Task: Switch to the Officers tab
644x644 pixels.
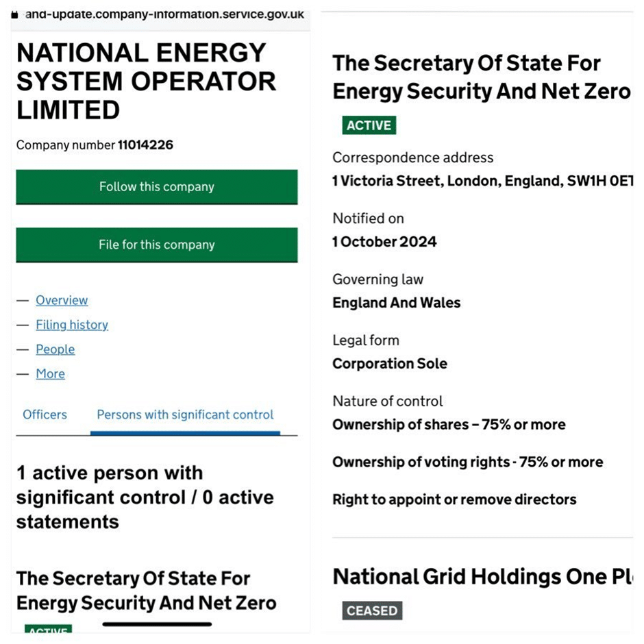Action: [x=45, y=414]
